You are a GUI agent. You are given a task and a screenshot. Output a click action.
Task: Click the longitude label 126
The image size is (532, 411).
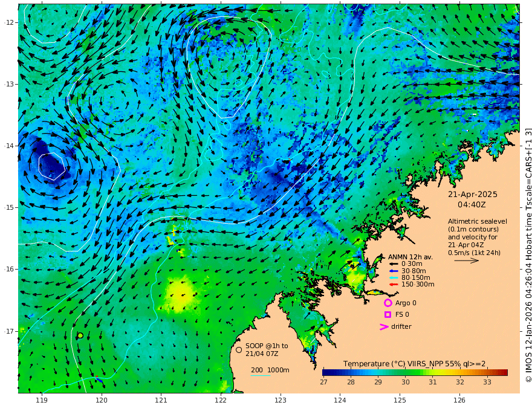(x=459, y=401)
